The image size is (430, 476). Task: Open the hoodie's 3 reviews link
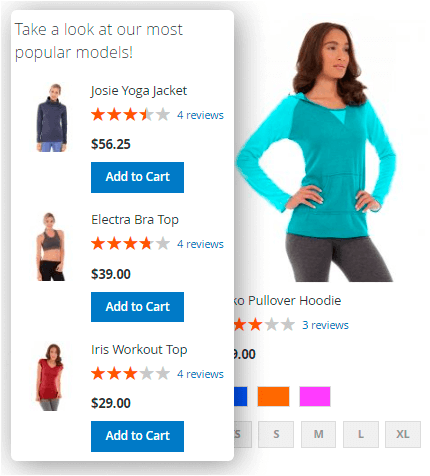tap(325, 325)
